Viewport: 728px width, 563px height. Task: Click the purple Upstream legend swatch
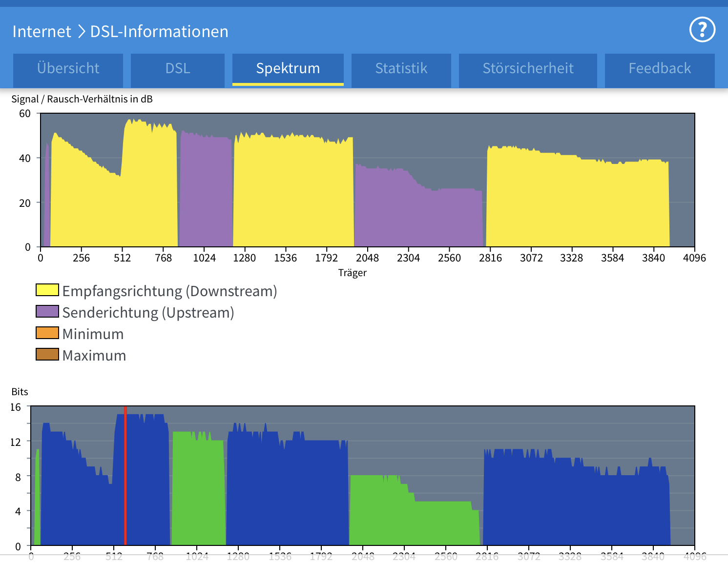click(x=47, y=311)
